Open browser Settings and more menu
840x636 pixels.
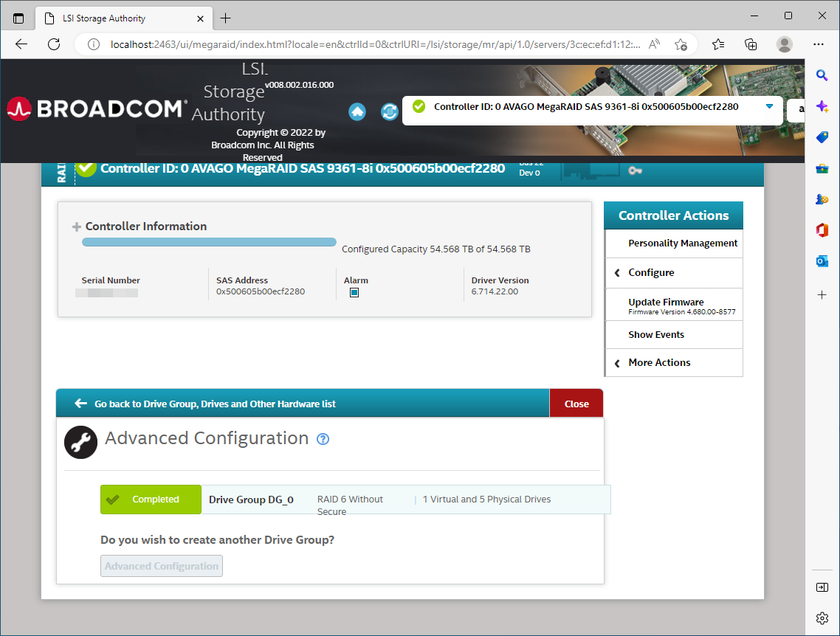pos(818,44)
